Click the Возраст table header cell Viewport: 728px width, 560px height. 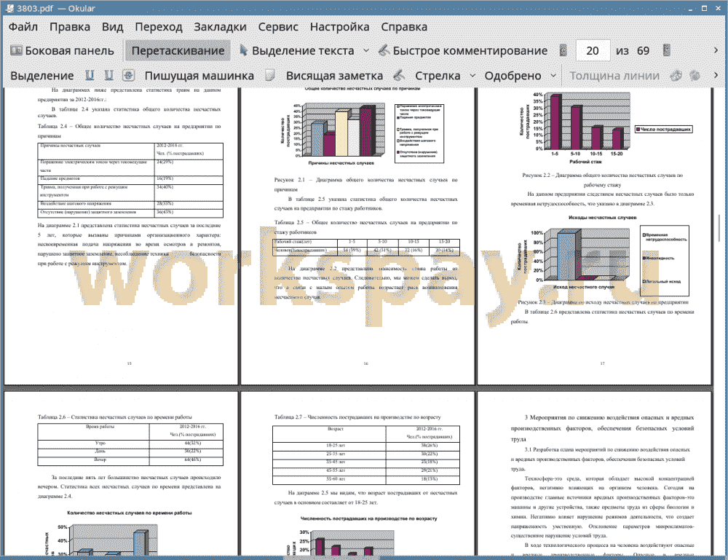click(x=329, y=433)
